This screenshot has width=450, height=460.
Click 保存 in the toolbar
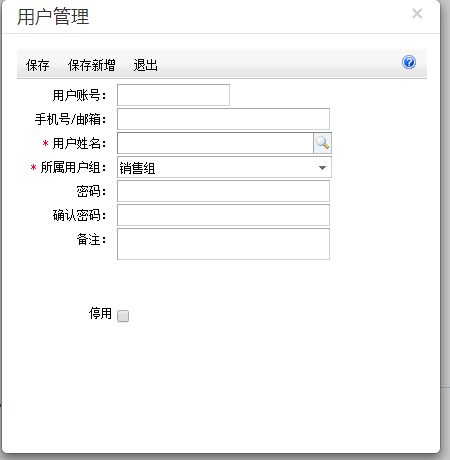(38, 65)
